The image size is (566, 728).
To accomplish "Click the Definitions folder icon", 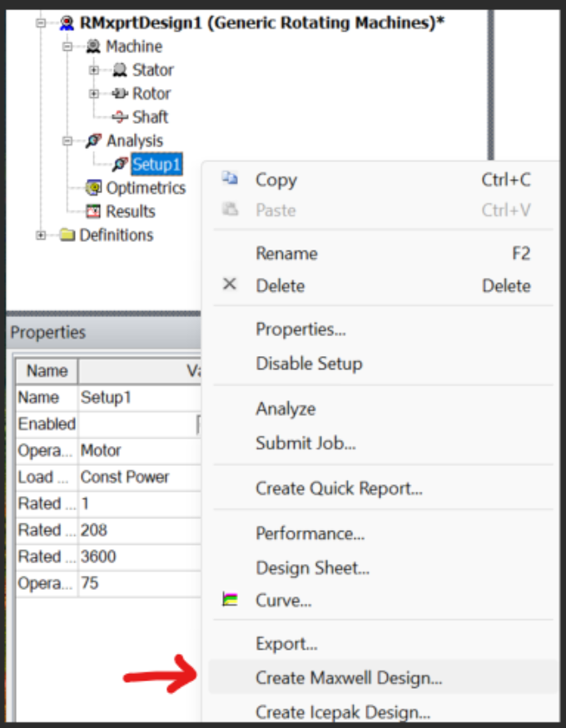I will [67, 235].
